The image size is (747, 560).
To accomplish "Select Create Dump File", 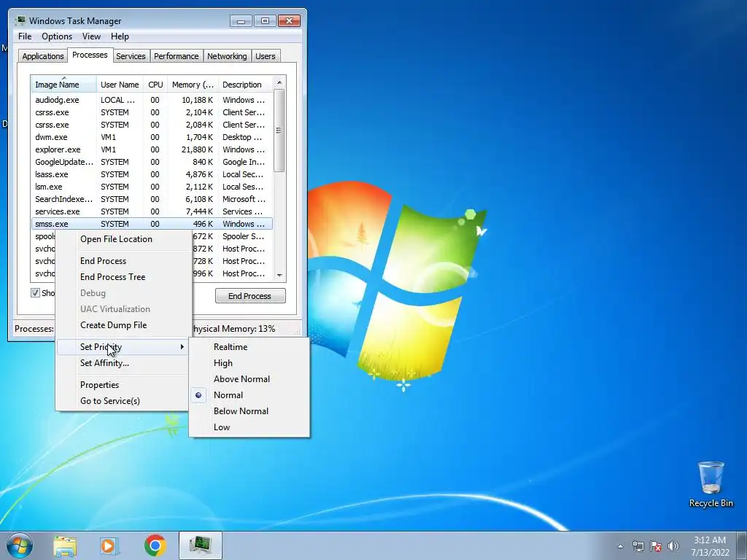I will [123, 325].
